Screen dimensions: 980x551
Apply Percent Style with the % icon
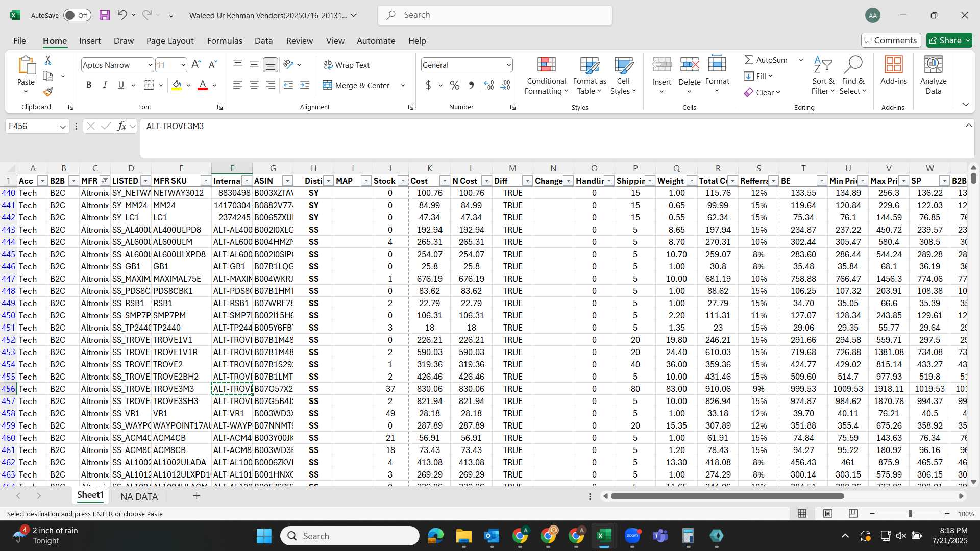(455, 85)
